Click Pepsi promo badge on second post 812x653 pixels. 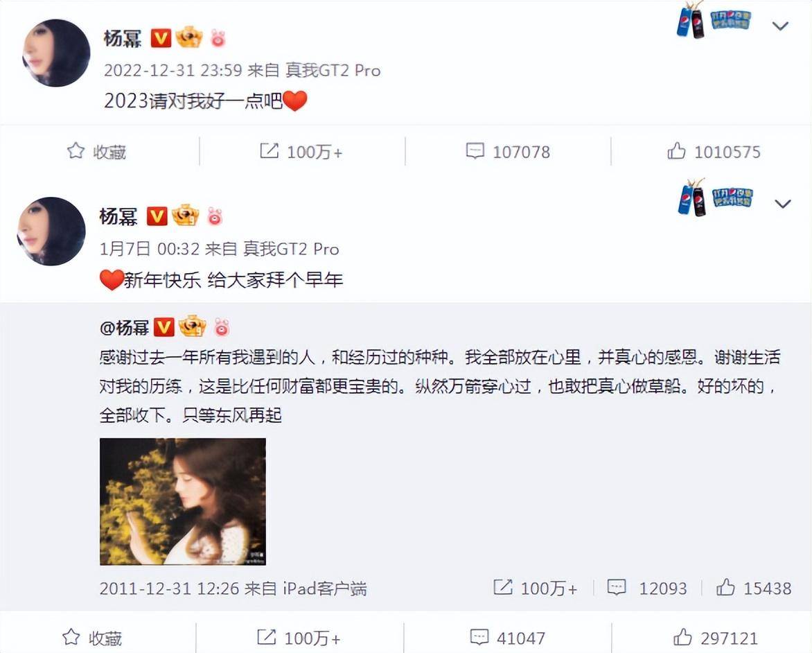click(x=714, y=197)
